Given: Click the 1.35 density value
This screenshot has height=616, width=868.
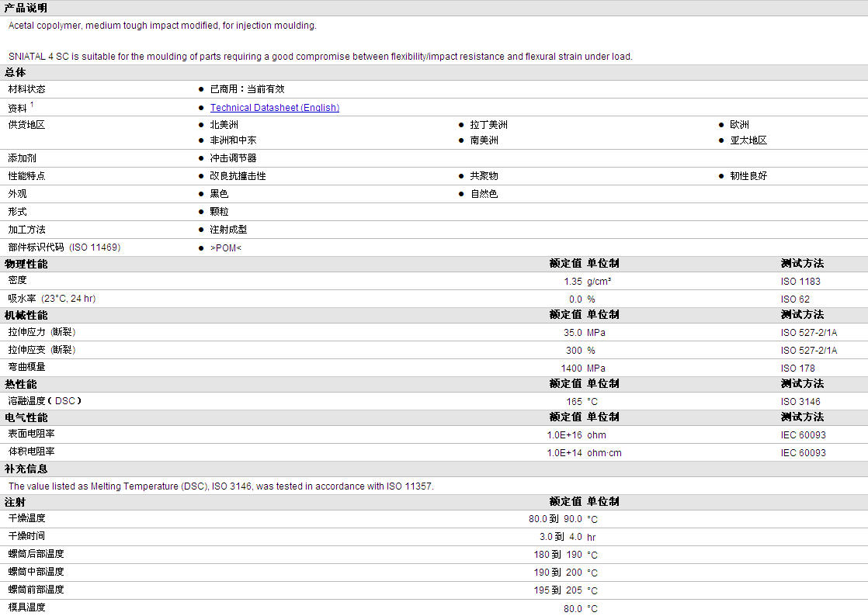Looking at the screenshot, I should click(573, 282).
